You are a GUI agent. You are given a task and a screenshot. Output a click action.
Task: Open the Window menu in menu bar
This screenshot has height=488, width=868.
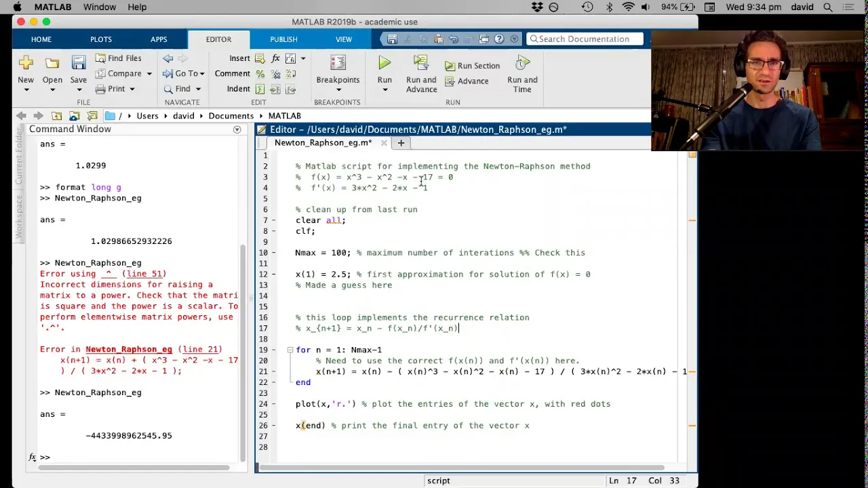point(100,7)
